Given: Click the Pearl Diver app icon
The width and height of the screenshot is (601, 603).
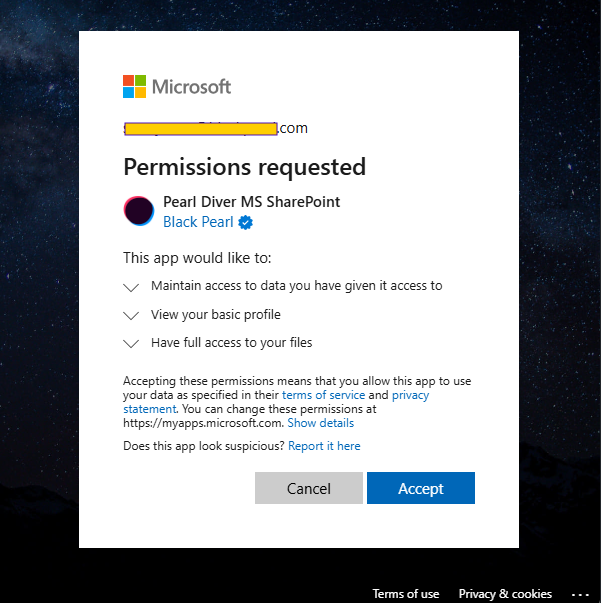Looking at the screenshot, I should tap(138, 211).
